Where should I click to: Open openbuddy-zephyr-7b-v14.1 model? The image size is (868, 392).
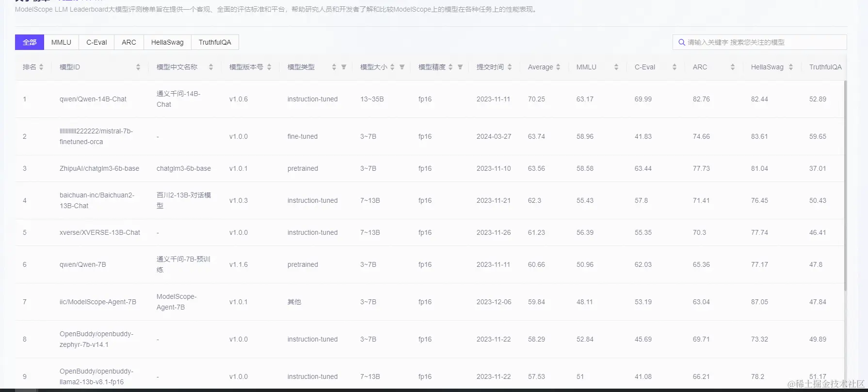coord(96,339)
